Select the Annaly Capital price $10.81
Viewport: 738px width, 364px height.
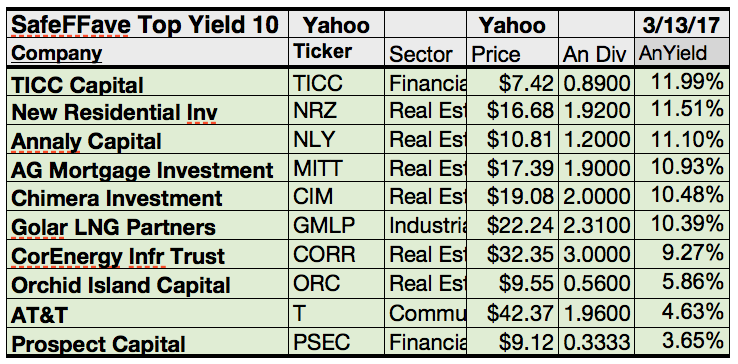[513, 140]
